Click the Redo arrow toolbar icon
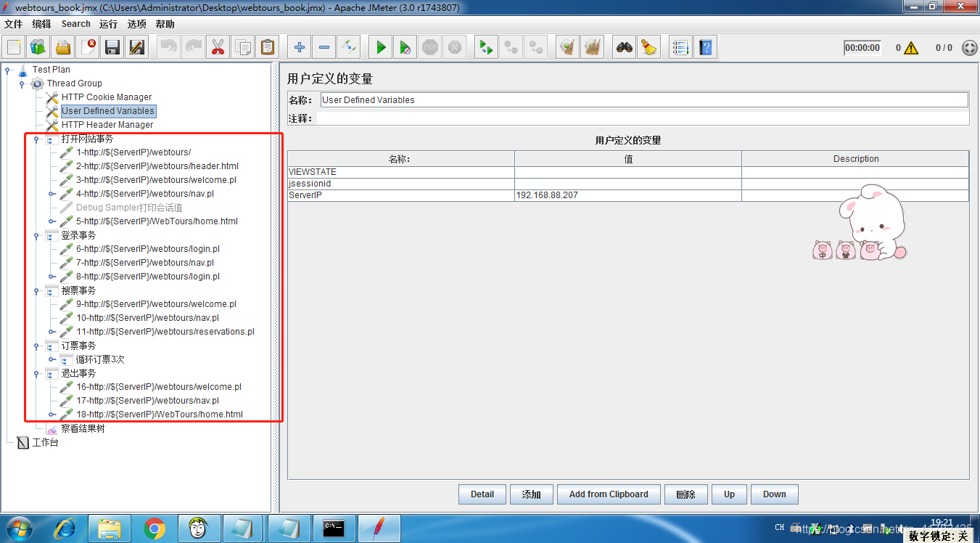980x543 pixels. click(194, 48)
